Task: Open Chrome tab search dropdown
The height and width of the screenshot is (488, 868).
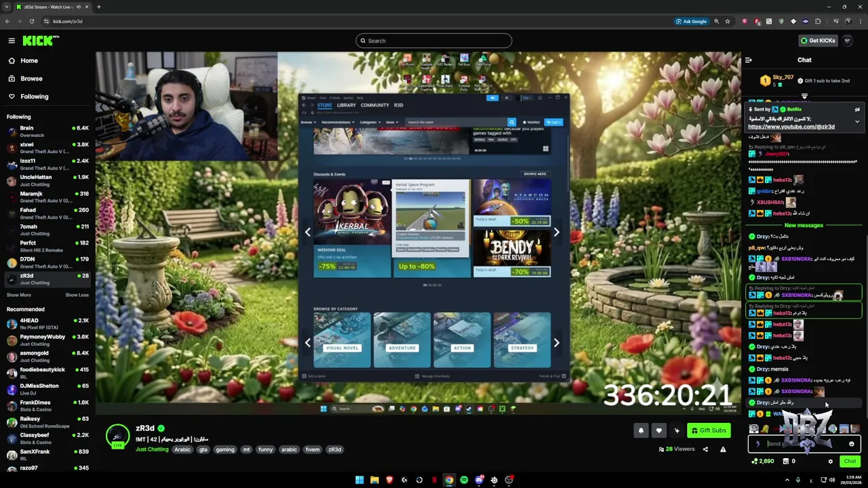Action: (x=7, y=7)
